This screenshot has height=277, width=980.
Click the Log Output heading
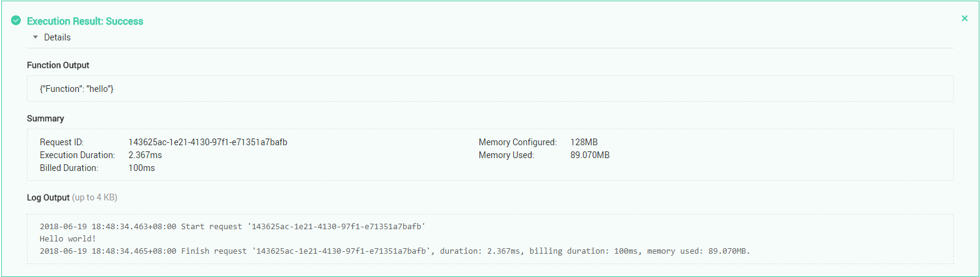pyautogui.click(x=48, y=197)
